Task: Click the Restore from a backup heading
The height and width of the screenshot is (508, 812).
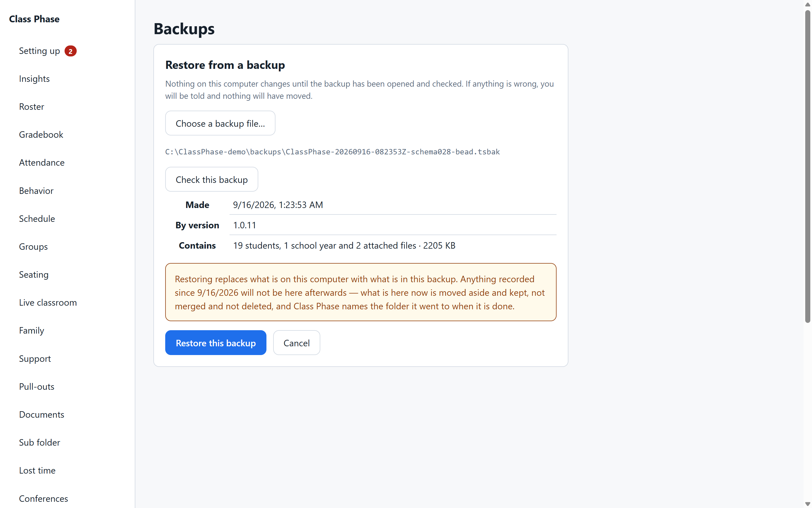Action: (x=225, y=65)
